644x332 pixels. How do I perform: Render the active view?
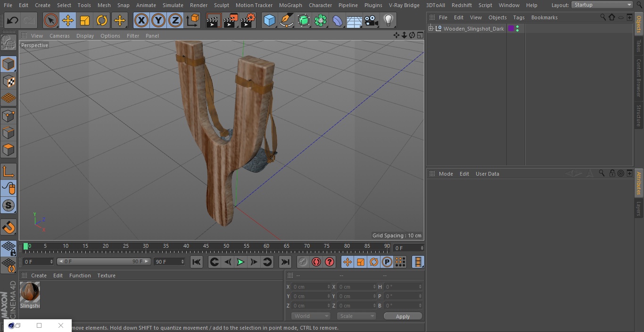214,20
